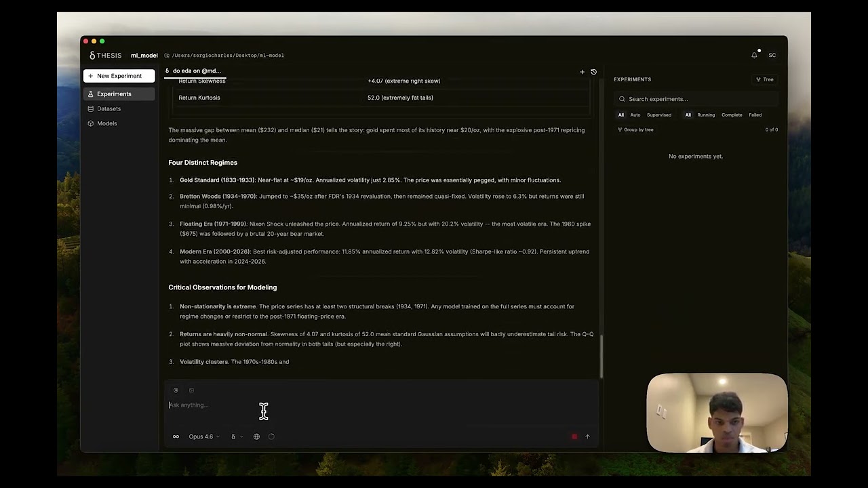Click the project path /Users/sergiocharles/Desktop/ml-model
The width and height of the screenshot is (868, 488).
[228, 56]
